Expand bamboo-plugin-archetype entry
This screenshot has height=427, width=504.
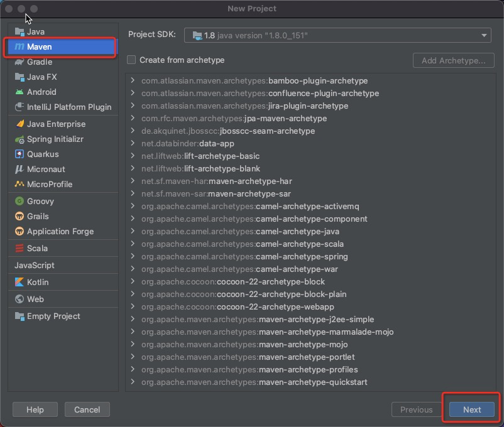coord(133,80)
